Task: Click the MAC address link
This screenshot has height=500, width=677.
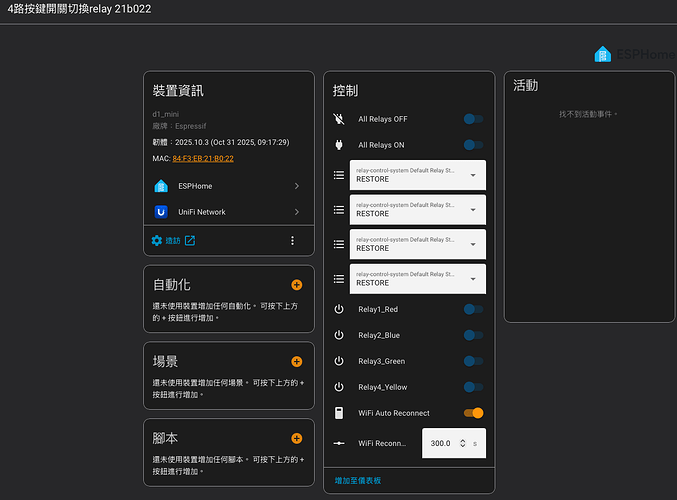Action: tap(203, 158)
